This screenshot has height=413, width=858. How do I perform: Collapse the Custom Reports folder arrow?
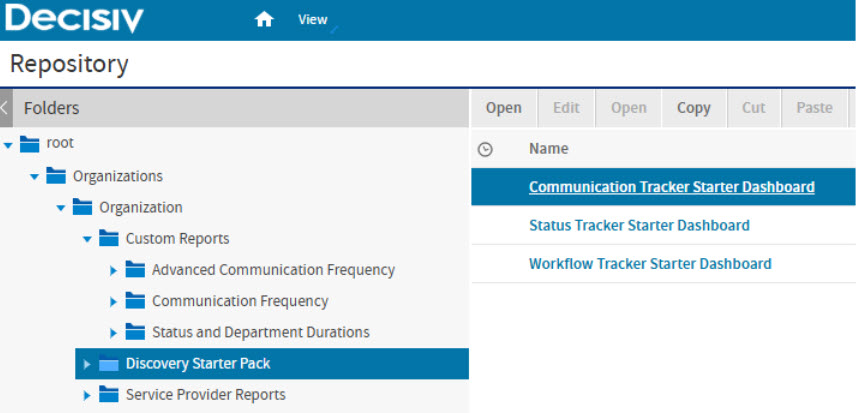point(87,240)
